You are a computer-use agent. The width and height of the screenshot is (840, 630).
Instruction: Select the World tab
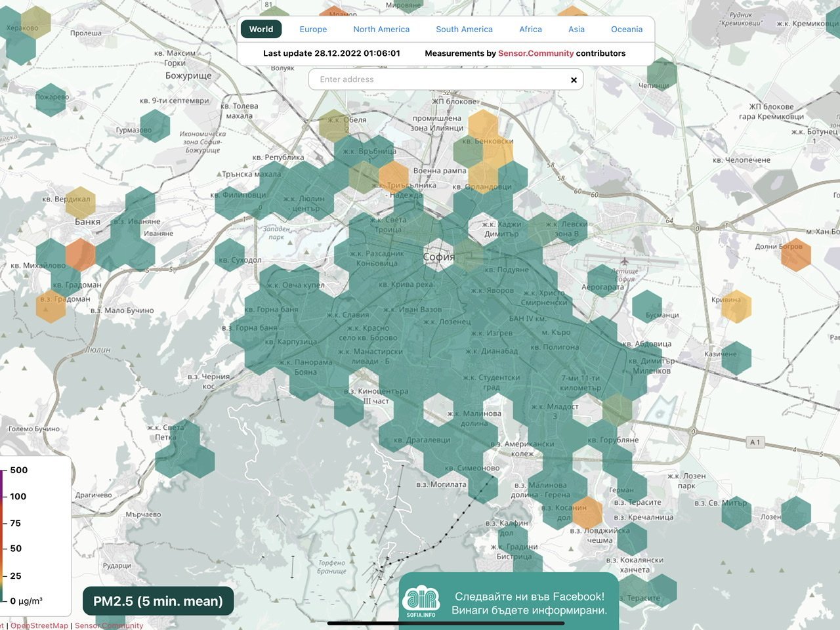(261, 30)
